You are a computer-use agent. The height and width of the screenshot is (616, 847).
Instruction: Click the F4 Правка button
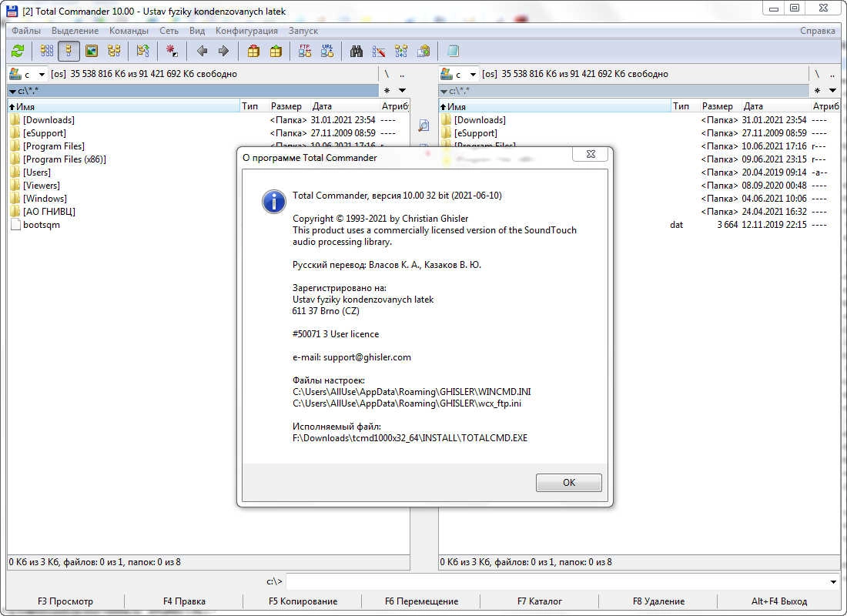pyautogui.click(x=184, y=601)
